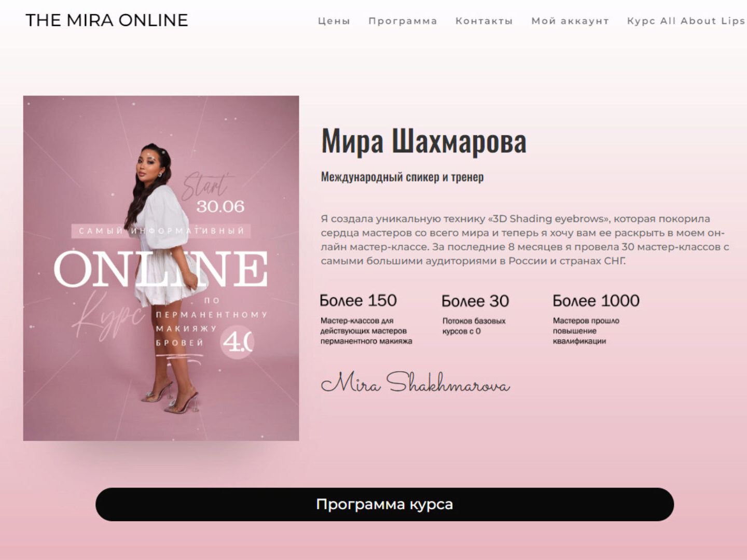This screenshot has width=747, height=560.
Task: Click the pink ONLINE course poster image
Action: [161, 268]
